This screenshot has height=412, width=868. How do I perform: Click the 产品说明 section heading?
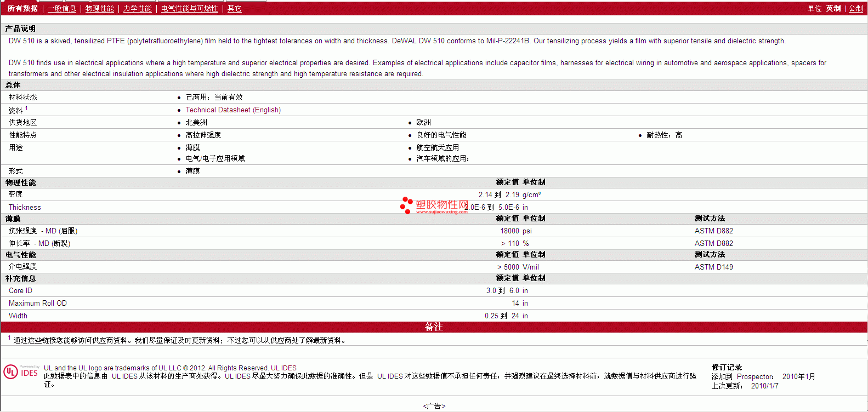coord(20,28)
